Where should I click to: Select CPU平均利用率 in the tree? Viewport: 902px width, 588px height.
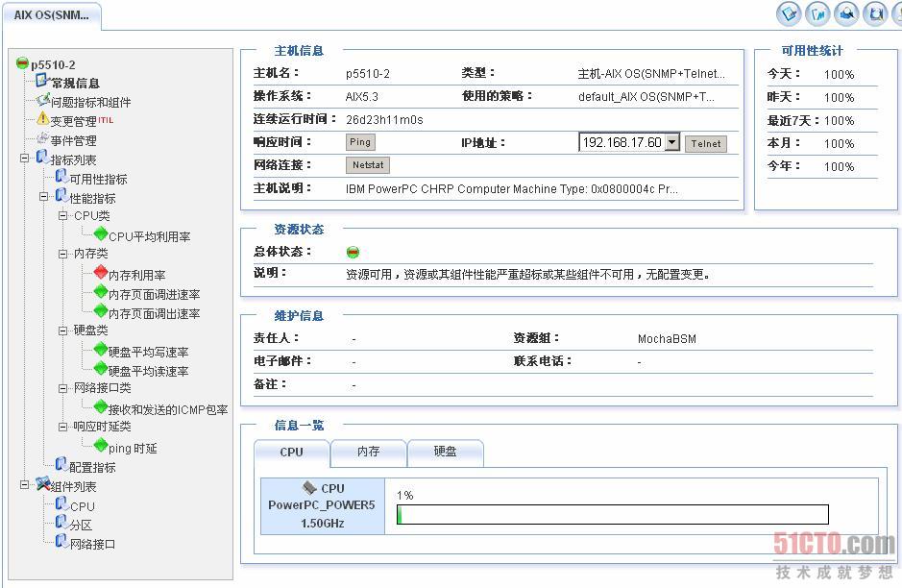[150, 236]
